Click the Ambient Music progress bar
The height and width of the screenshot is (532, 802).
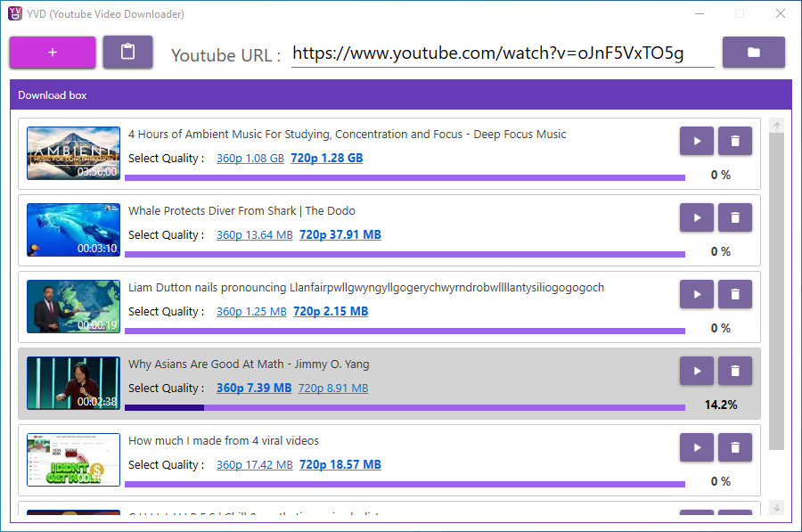coord(405,177)
